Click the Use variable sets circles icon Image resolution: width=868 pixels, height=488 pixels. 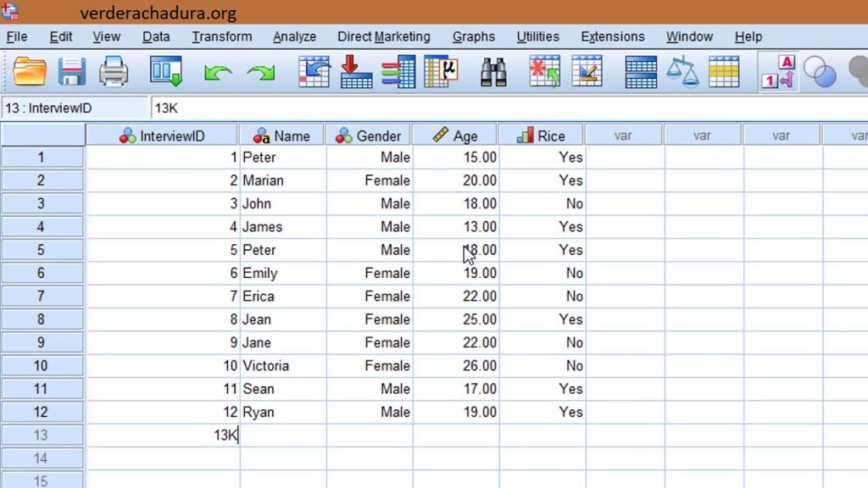[x=820, y=71]
